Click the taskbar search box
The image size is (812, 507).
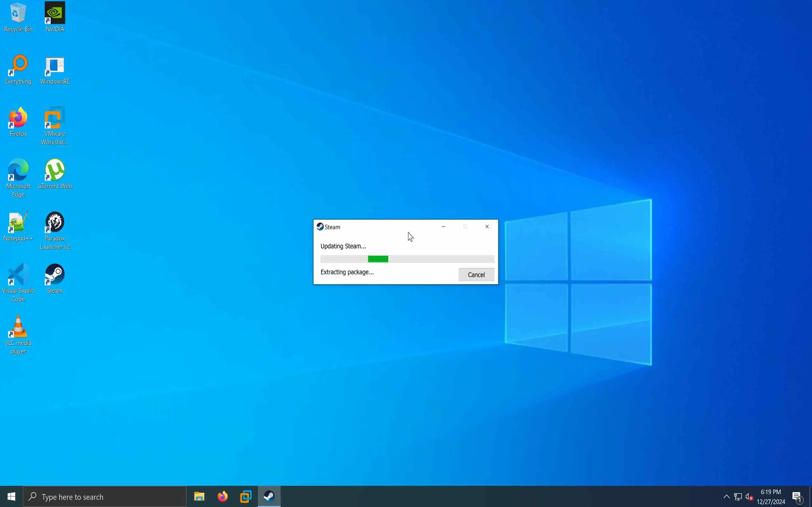click(105, 497)
